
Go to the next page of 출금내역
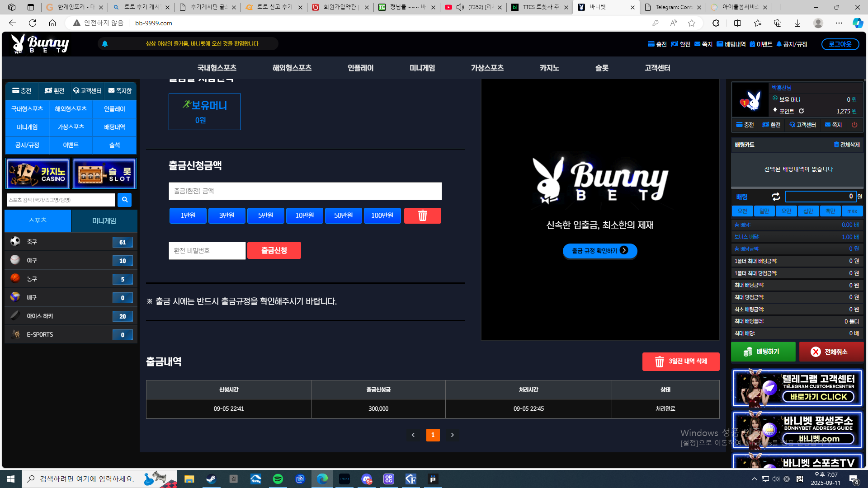coord(453,435)
